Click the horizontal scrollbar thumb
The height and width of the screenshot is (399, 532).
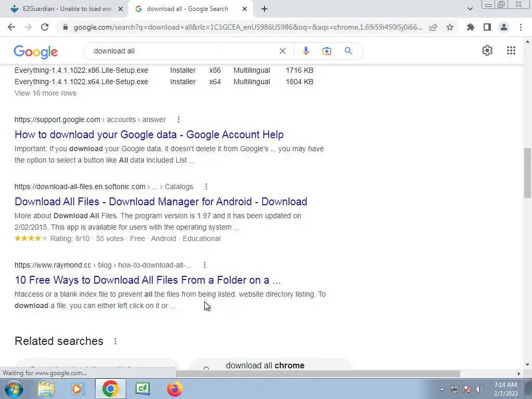pyautogui.click(x=318, y=374)
